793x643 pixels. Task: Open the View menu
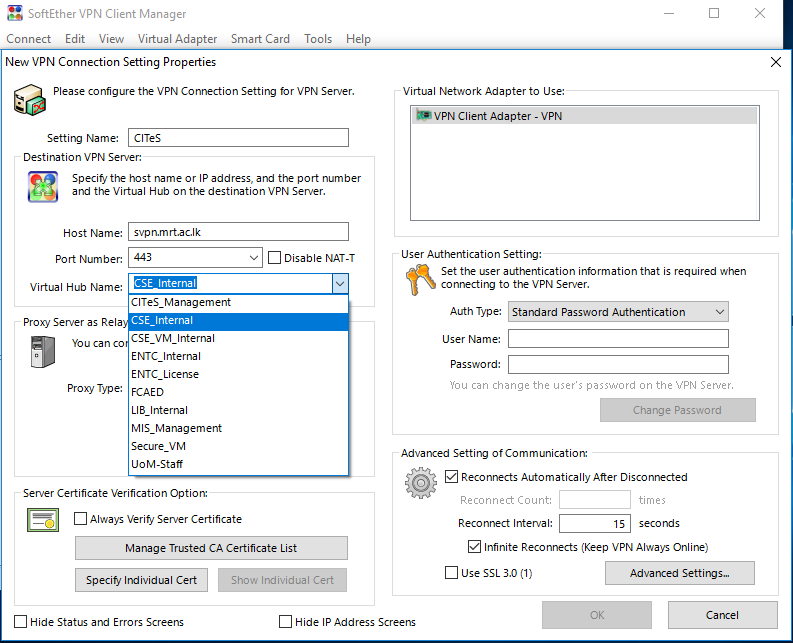[x=111, y=39]
